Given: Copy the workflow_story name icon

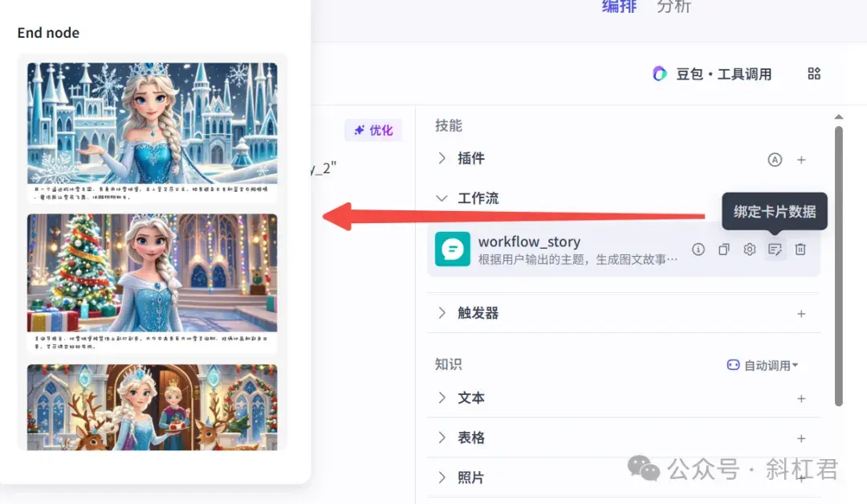Looking at the screenshot, I should 724,250.
